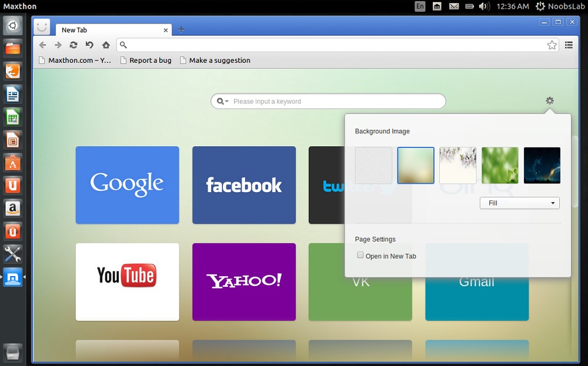Select the plain gray background thumbnail
The image size is (588, 366).
click(x=373, y=165)
